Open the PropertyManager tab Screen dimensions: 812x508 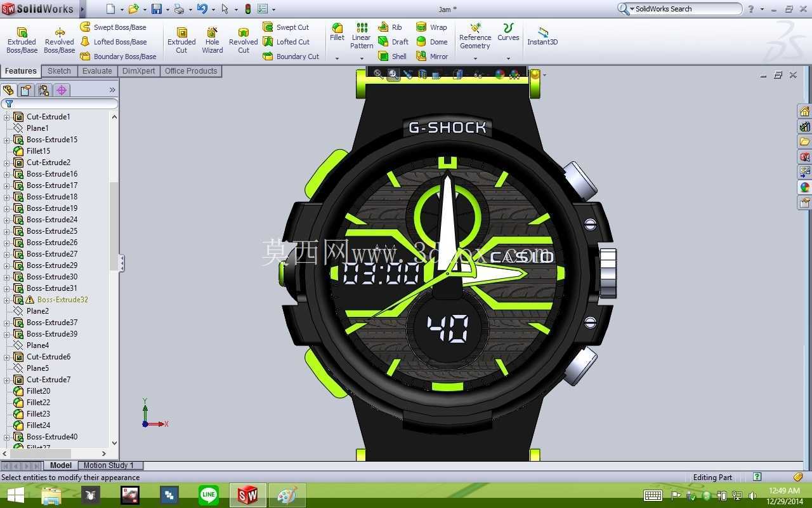tap(26, 90)
